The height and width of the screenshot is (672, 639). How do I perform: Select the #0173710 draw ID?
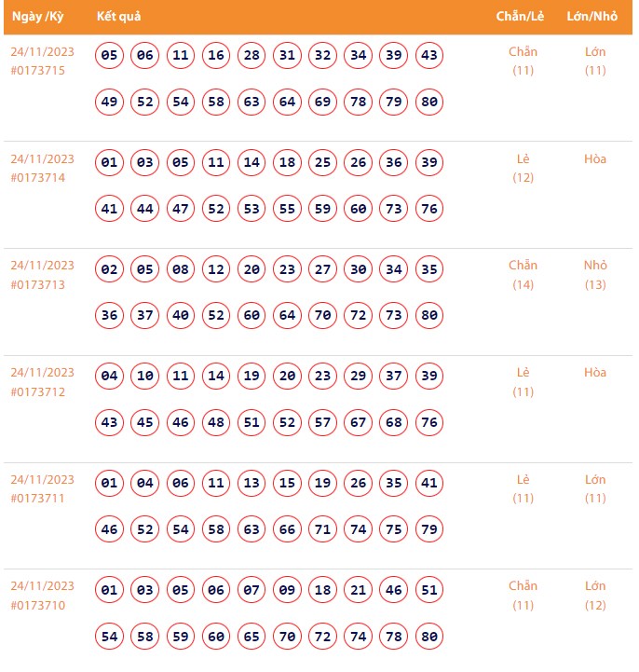[38, 605]
